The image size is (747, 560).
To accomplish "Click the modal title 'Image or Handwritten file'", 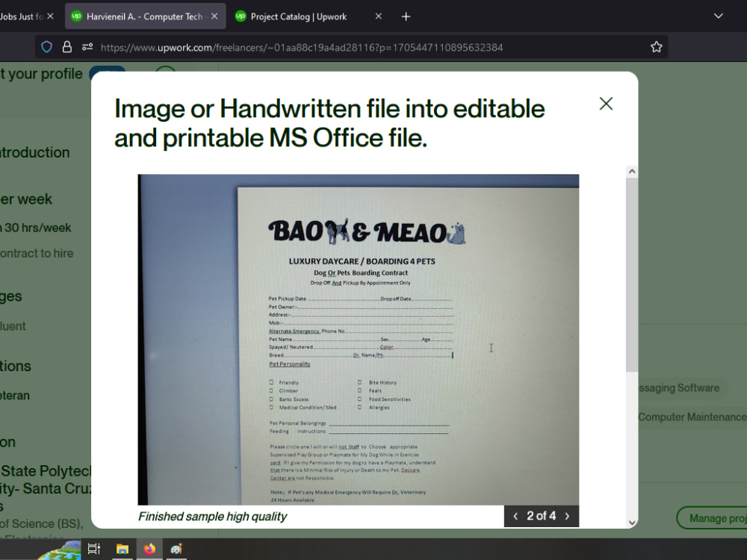I will tap(329, 123).
